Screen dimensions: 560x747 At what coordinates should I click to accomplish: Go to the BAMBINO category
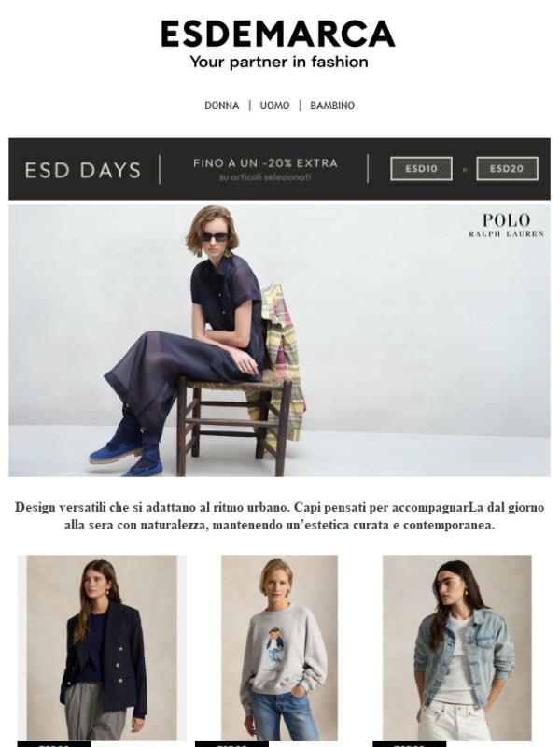coord(332,106)
